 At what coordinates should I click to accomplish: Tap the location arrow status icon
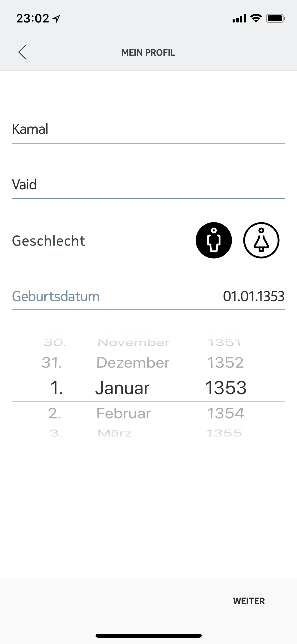[56, 19]
